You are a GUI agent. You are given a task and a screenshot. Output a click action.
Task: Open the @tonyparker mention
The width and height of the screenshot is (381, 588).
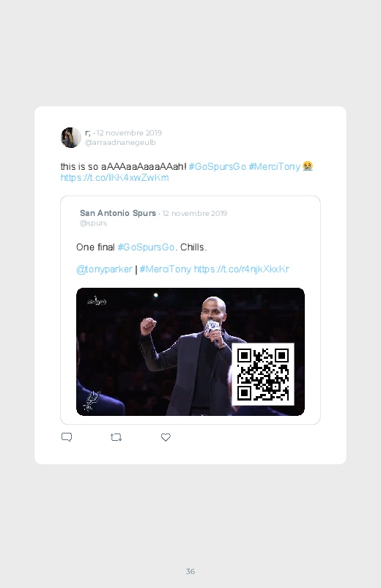[104, 269]
